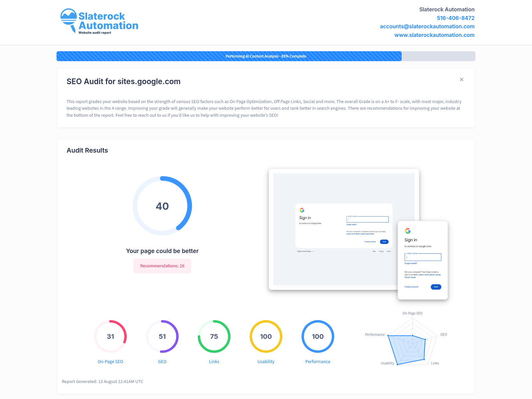The width and height of the screenshot is (532, 399).
Task: Click the 'Usability' radar chart axis label
Action: [x=387, y=363]
